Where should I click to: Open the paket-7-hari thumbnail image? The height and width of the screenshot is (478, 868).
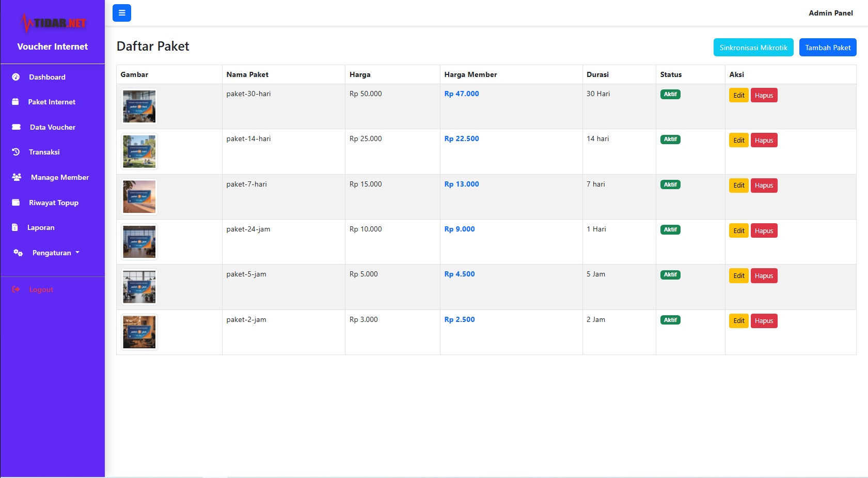139,197
